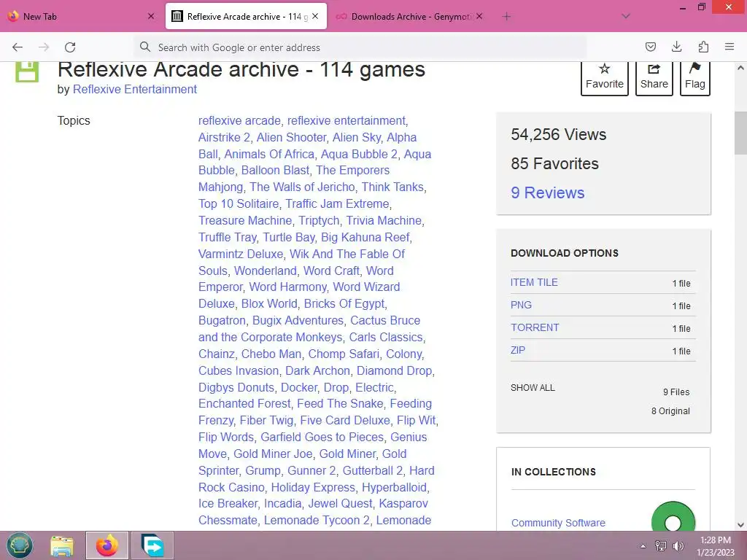Open the Extensions puzzle icon
This screenshot has width=747, height=560.
(703, 47)
